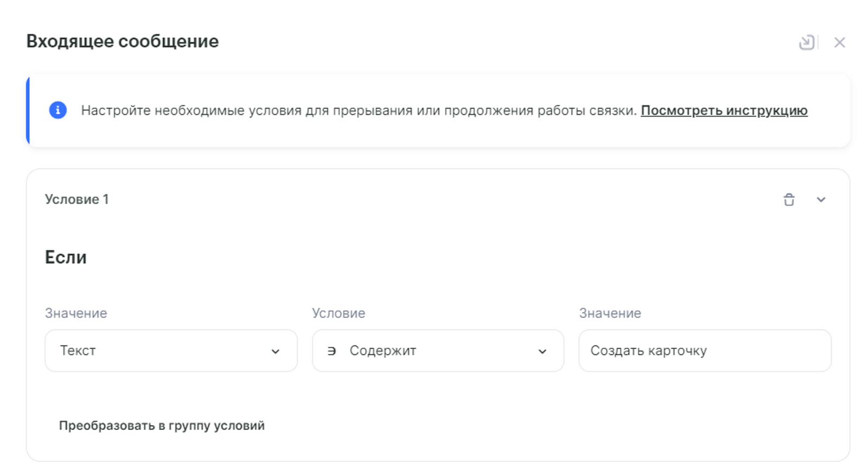Click the Условие 1 header title

pyautogui.click(x=76, y=199)
